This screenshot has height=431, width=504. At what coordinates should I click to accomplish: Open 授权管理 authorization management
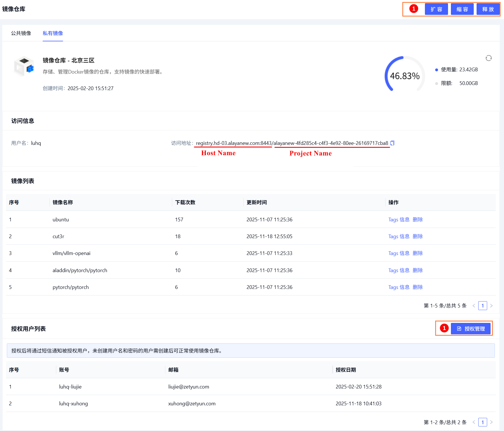point(471,329)
